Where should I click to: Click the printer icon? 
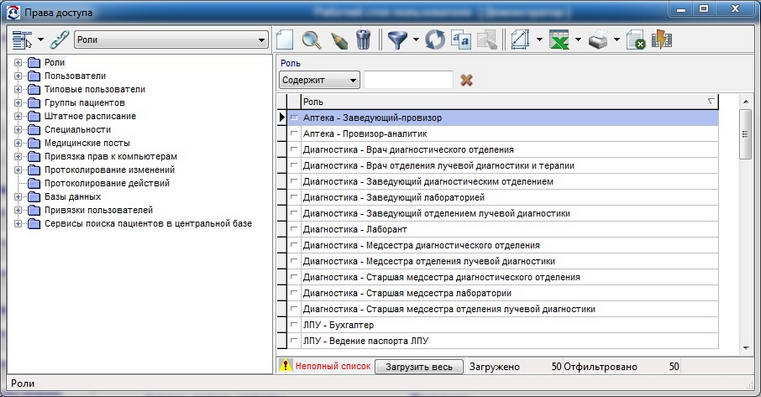tap(598, 40)
